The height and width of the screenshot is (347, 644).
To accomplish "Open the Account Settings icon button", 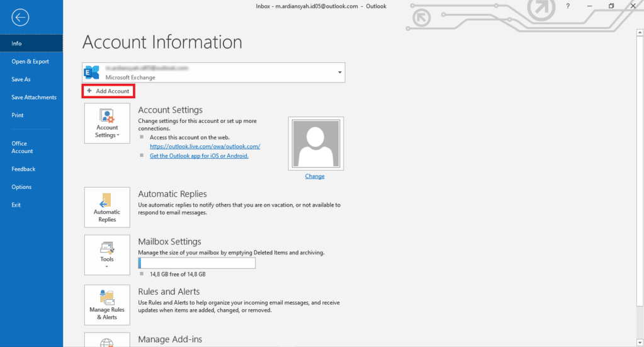I will pyautogui.click(x=107, y=123).
